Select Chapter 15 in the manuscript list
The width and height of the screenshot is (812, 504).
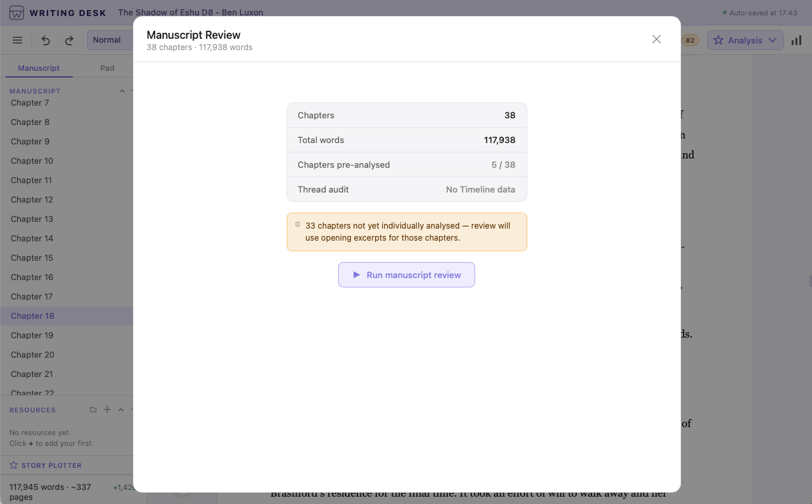(x=67, y=258)
